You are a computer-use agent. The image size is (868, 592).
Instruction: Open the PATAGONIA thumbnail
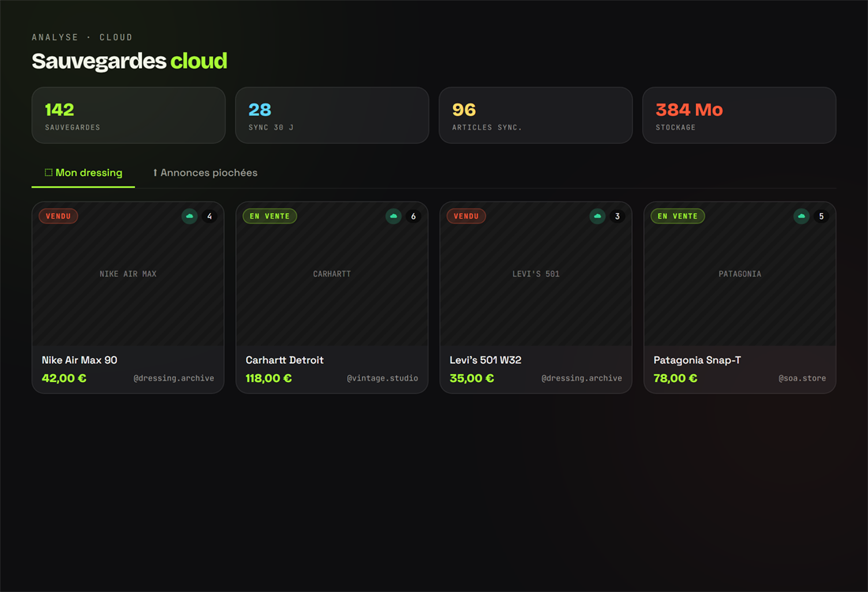[739, 274]
